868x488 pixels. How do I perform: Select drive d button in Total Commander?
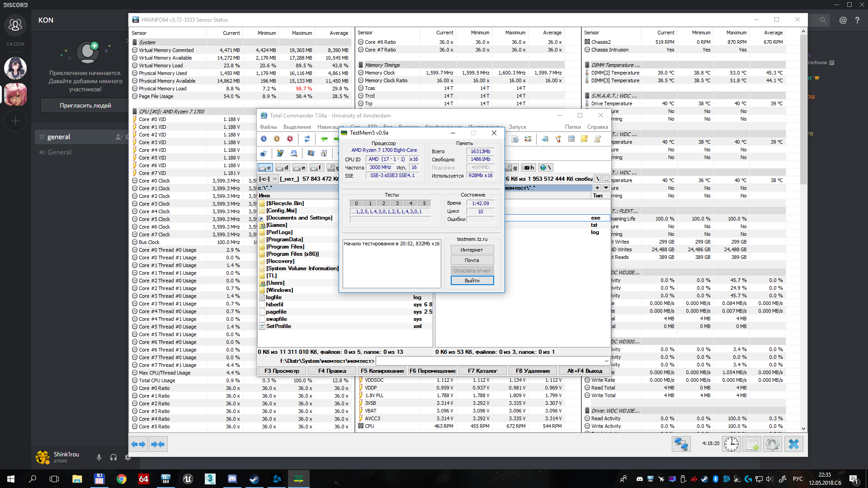[x=283, y=168]
